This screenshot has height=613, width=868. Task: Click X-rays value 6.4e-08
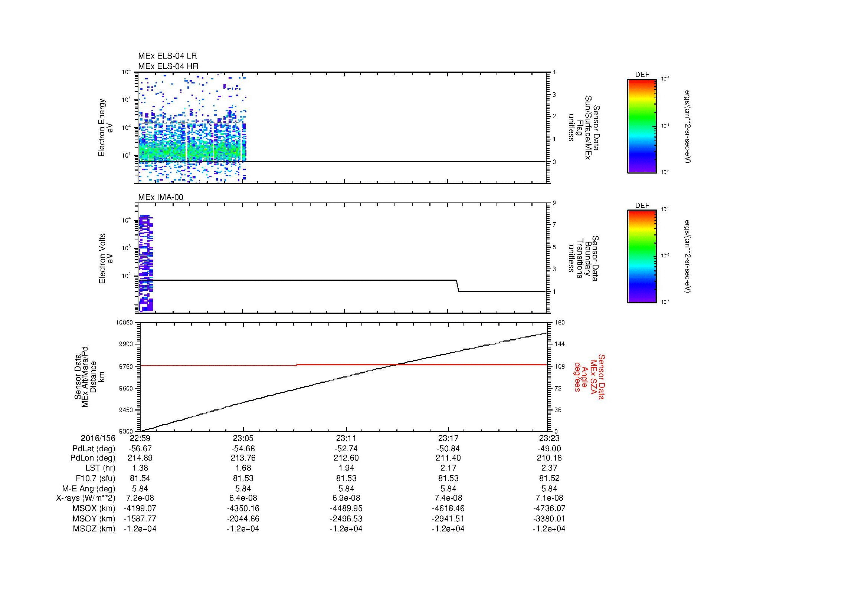243,498
